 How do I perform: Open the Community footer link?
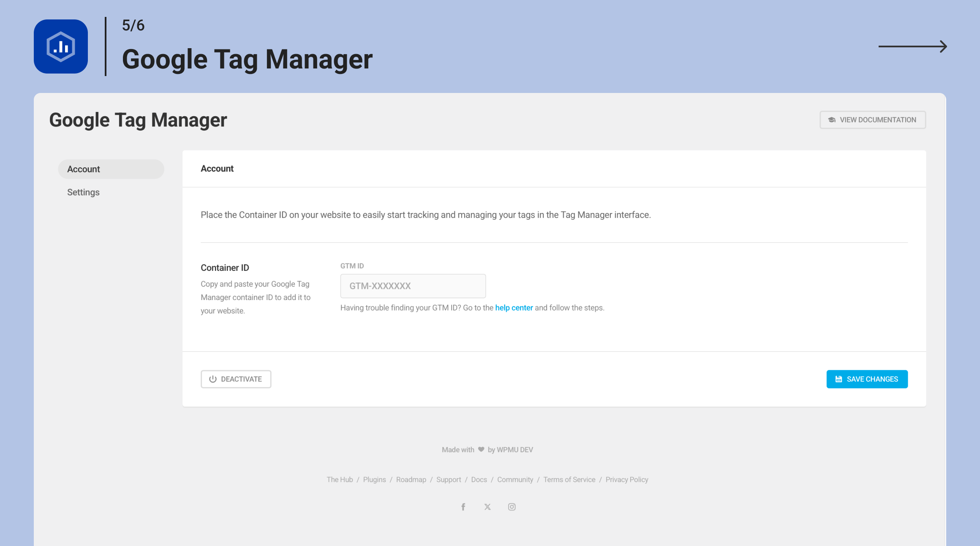click(x=515, y=480)
